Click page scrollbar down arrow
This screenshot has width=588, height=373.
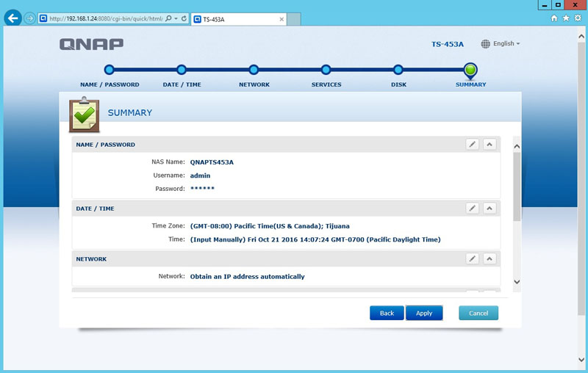581,360
